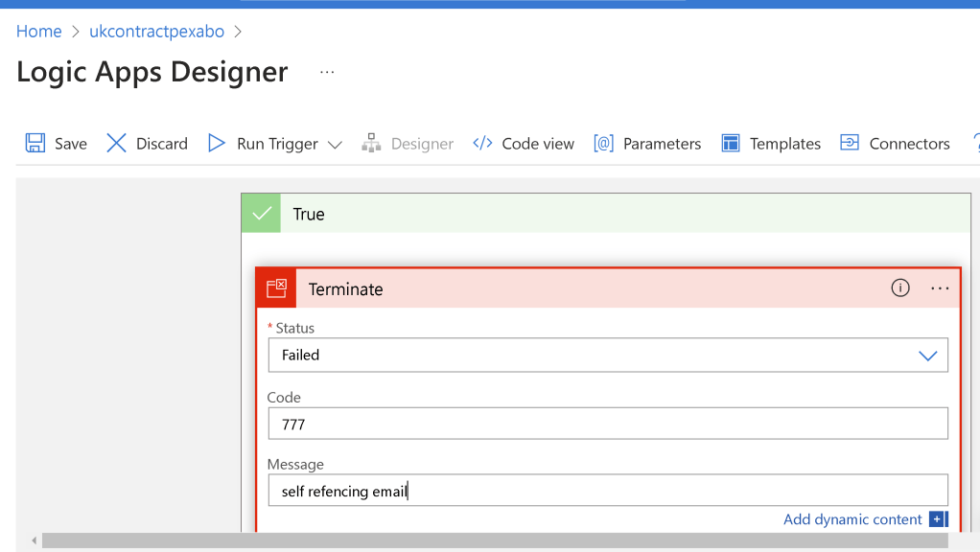Click into the Code field with 777
The height and width of the screenshot is (552, 980).
pyautogui.click(x=608, y=424)
